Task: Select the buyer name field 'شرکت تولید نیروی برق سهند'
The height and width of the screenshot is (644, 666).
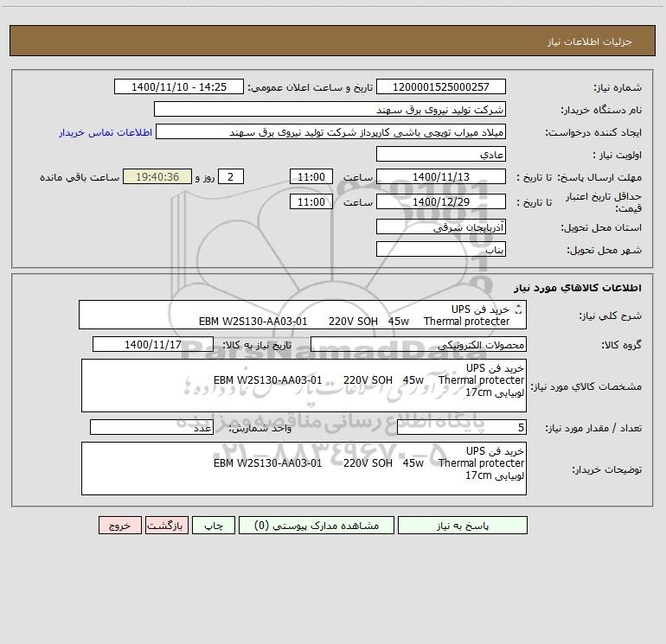Action: click(x=330, y=109)
